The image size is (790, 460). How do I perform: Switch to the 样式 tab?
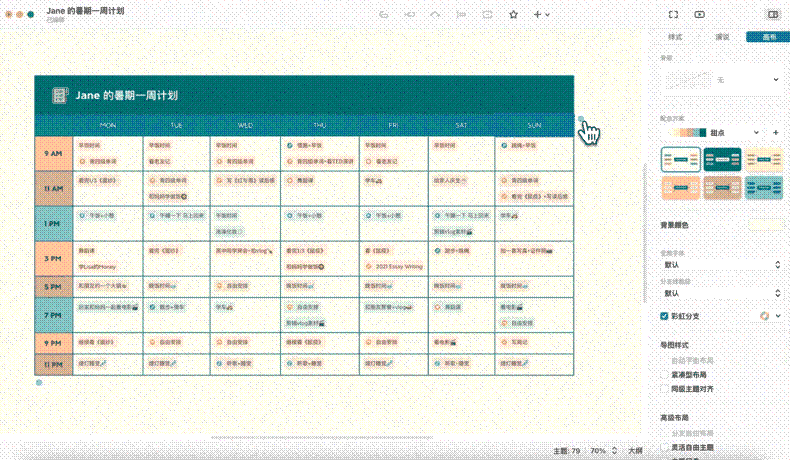(x=674, y=37)
